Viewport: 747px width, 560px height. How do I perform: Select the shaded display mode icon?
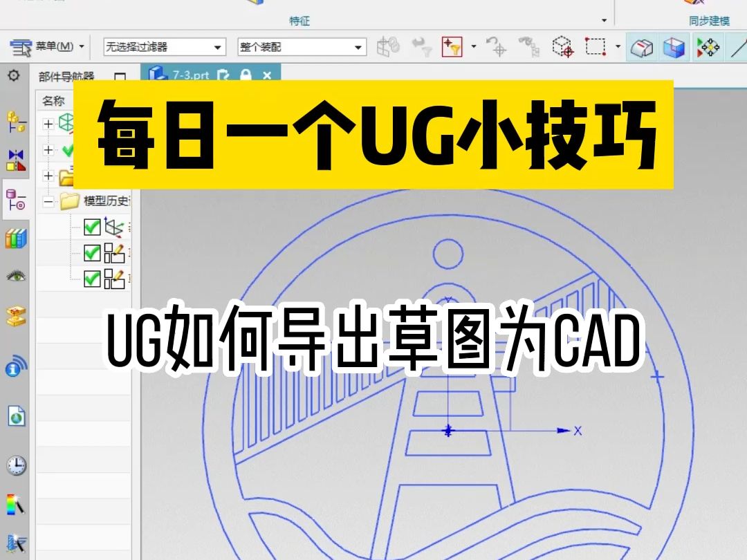pyautogui.click(x=642, y=48)
